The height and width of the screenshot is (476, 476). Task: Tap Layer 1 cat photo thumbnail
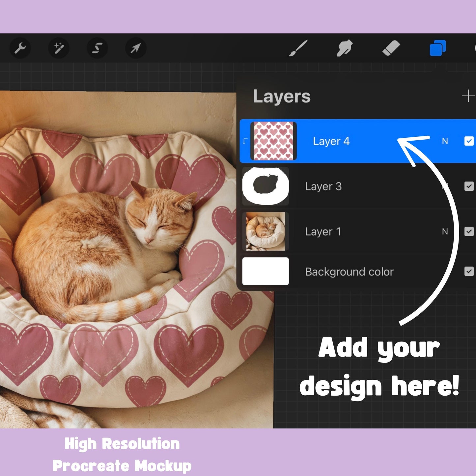pyautogui.click(x=266, y=232)
